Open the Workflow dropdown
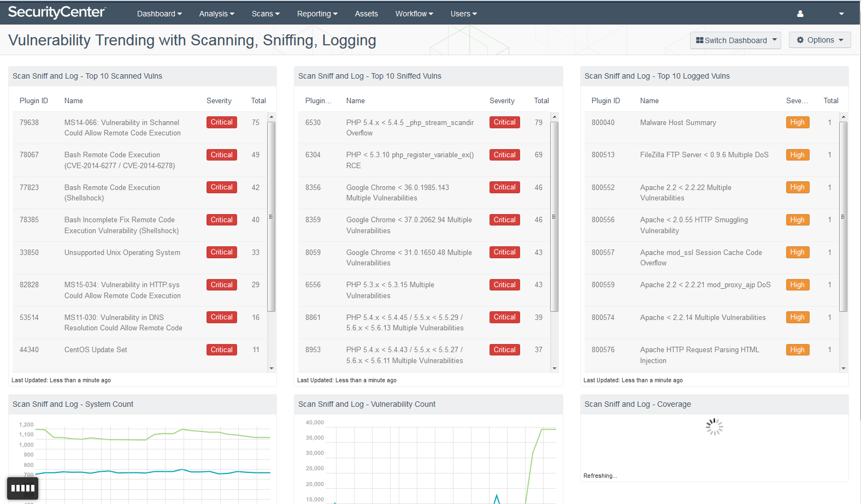Image resolution: width=861 pixels, height=504 pixels. click(414, 14)
